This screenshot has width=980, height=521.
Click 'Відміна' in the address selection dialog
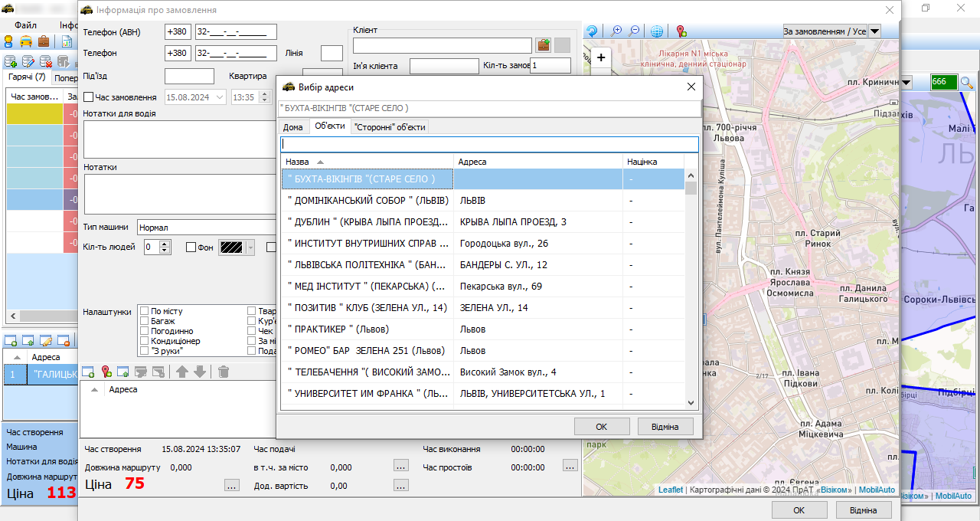point(665,426)
